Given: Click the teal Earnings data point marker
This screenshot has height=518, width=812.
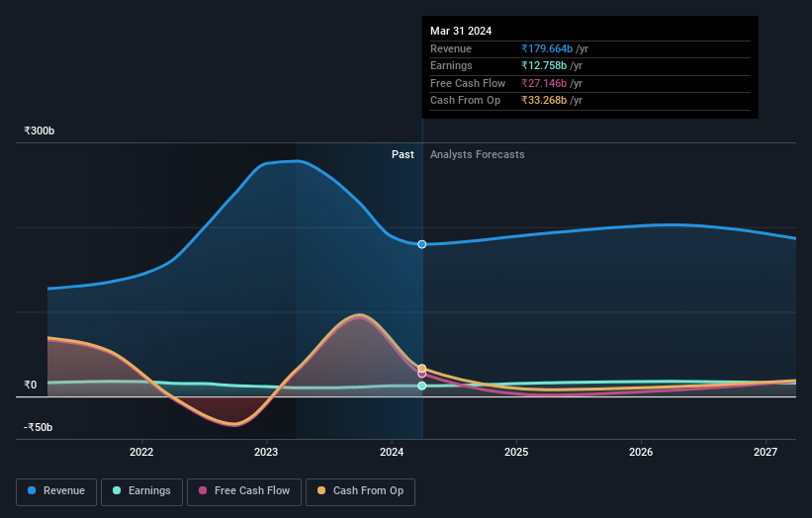Looking at the screenshot, I should [422, 386].
